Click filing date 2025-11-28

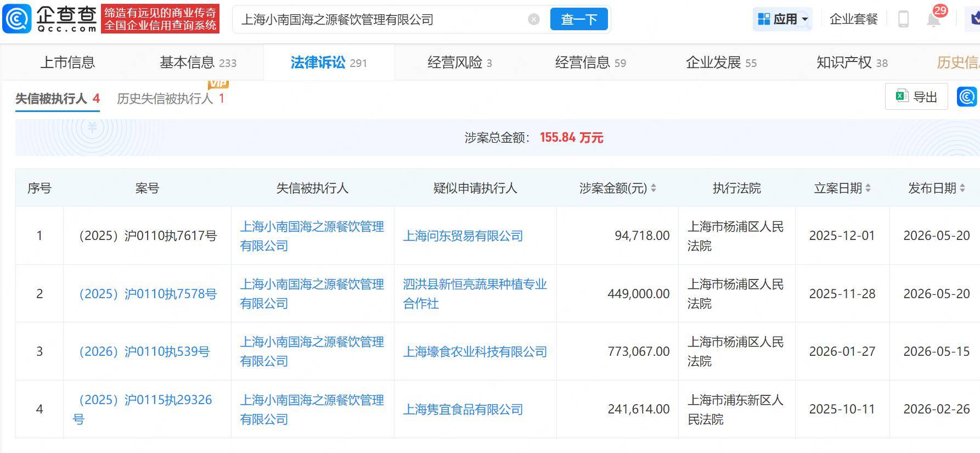click(842, 294)
